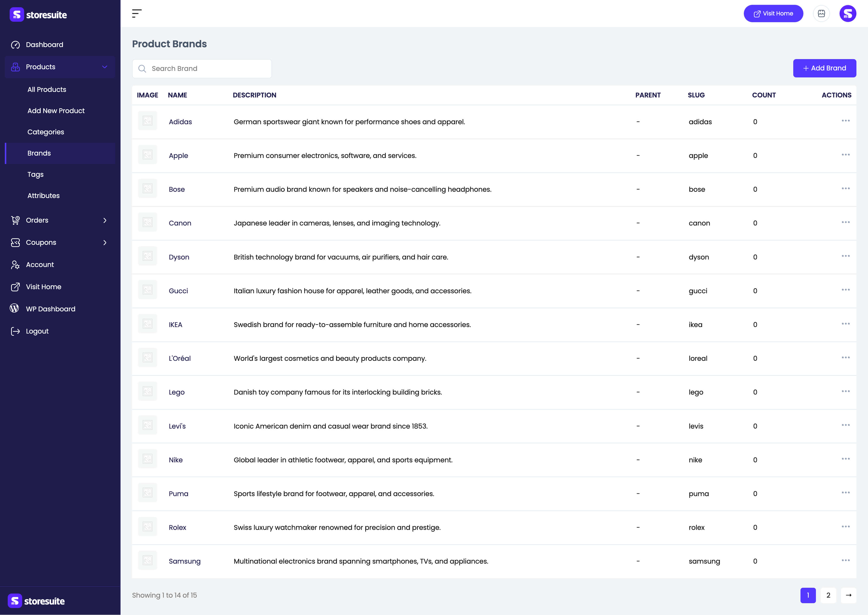This screenshot has width=868, height=615.
Task: Toggle the sidebar with the hamburger menu icon
Action: 137,14
